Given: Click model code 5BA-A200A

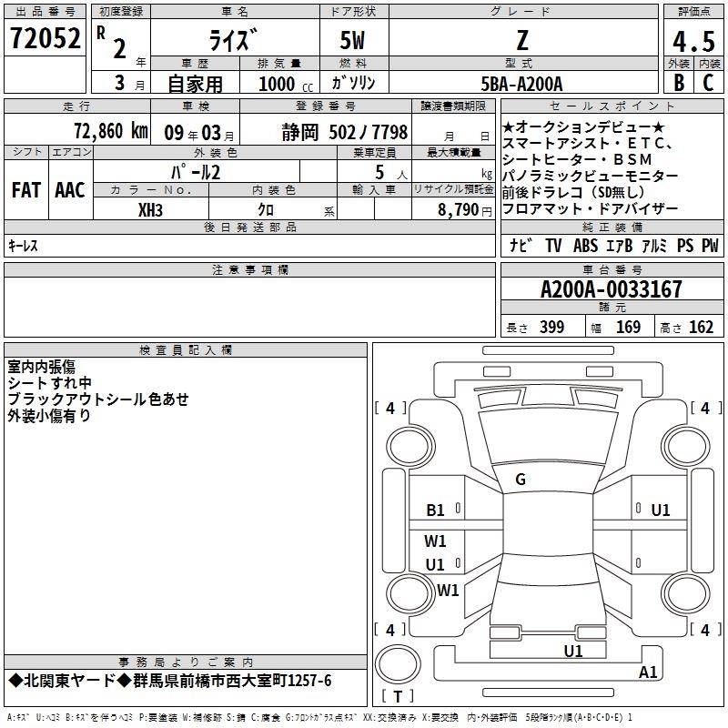Looking at the screenshot, I should click(x=521, y=84).
